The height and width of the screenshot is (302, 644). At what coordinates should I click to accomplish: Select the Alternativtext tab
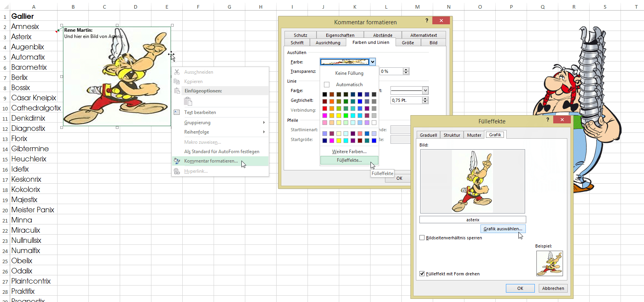coord(424,35)
